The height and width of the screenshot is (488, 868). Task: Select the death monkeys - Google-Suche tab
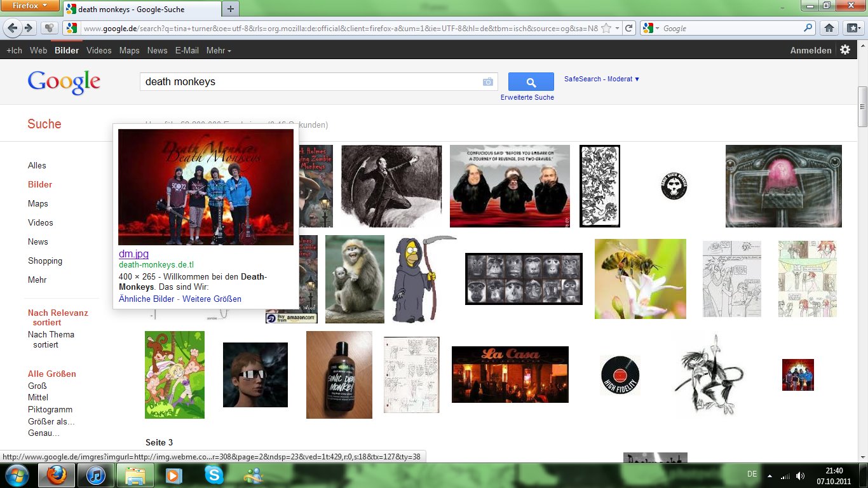(x=141, y=9)
